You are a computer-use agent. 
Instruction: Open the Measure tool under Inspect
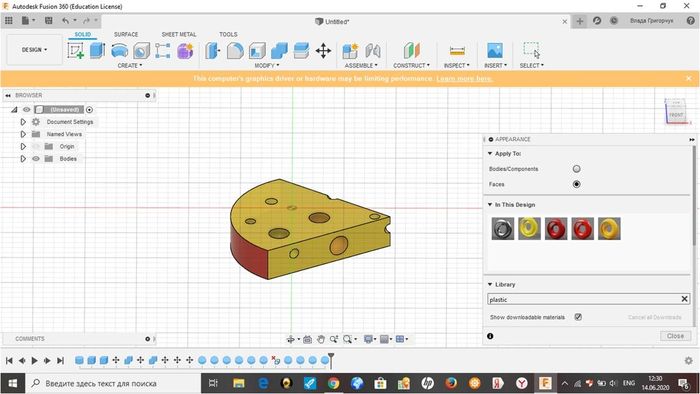tap(457, 51)
